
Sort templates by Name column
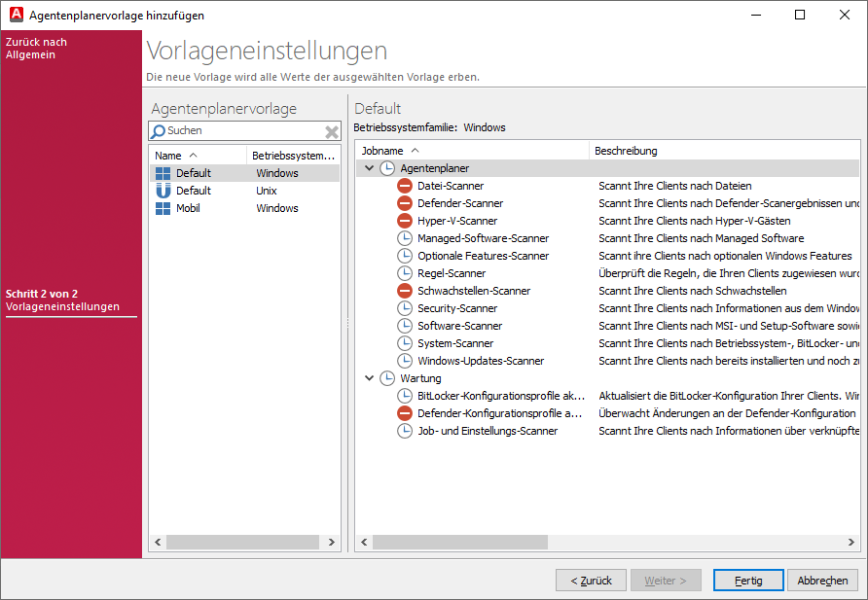(198, 156)
